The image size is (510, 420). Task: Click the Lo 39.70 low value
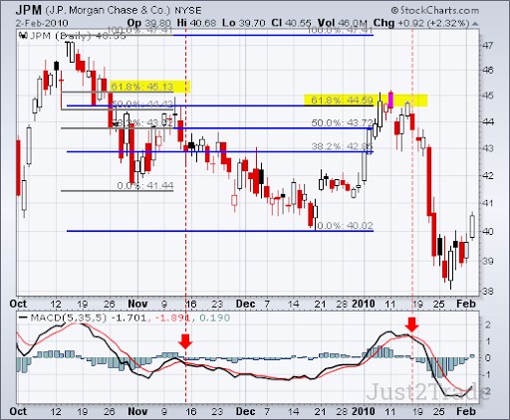[x=243, y=23]
